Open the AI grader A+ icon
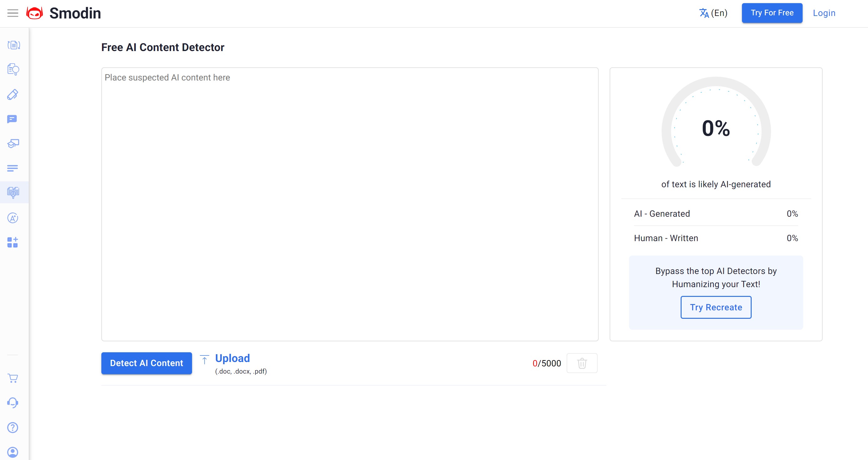868x460 pixels. click(13, 218)
